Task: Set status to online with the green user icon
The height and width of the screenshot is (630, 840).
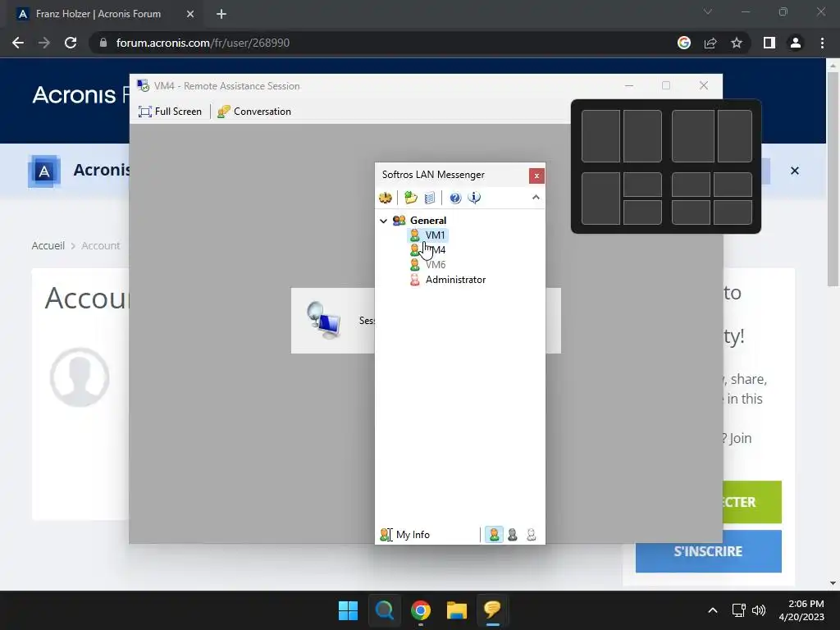Action: 494,535
